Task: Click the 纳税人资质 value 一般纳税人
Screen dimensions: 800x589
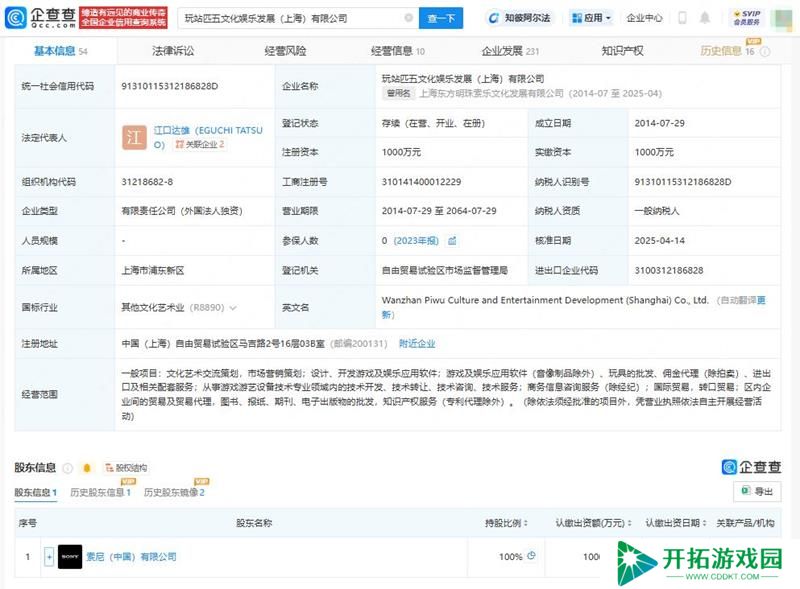Action: (x=657, y=211)
